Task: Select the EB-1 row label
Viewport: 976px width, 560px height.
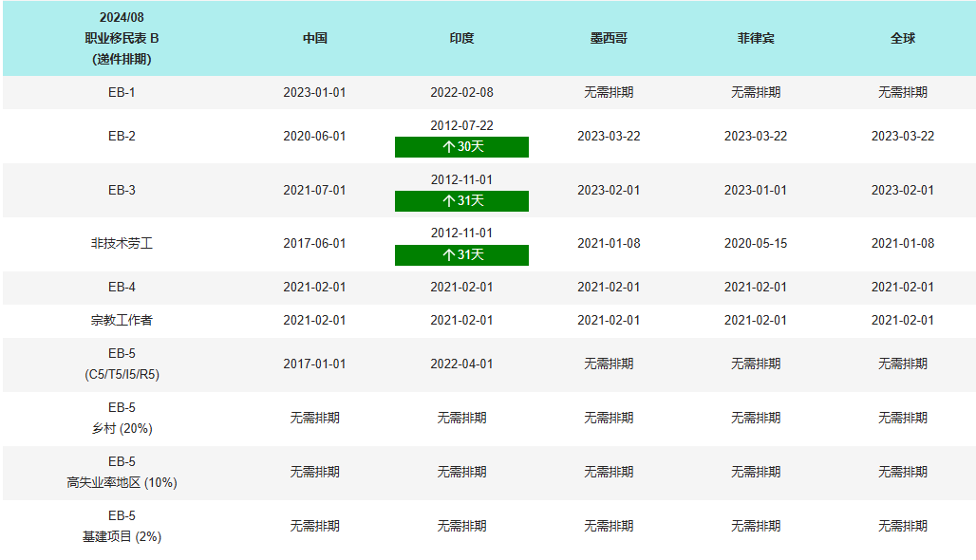Action: point(122,92)
